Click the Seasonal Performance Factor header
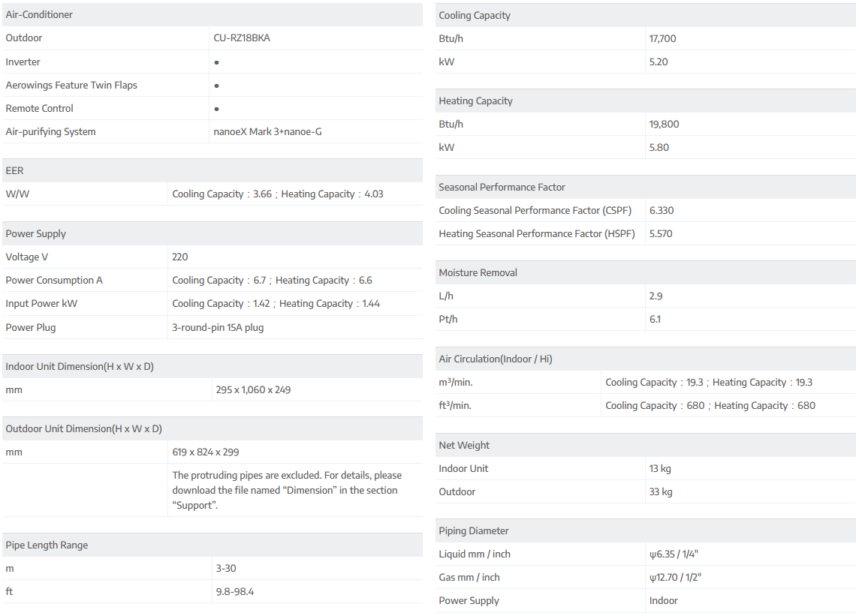859x616 pixels. click(x=502, y=188)
